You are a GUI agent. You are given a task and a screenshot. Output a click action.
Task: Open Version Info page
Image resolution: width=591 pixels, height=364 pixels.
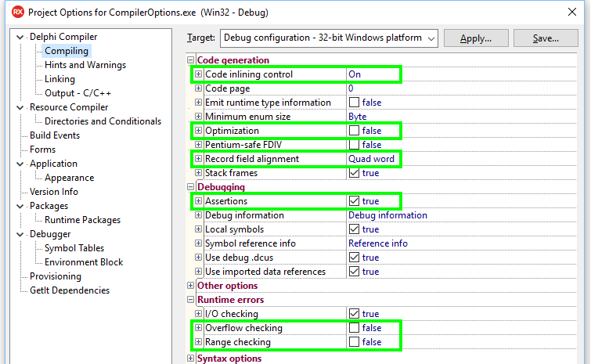tap(54, 192)
